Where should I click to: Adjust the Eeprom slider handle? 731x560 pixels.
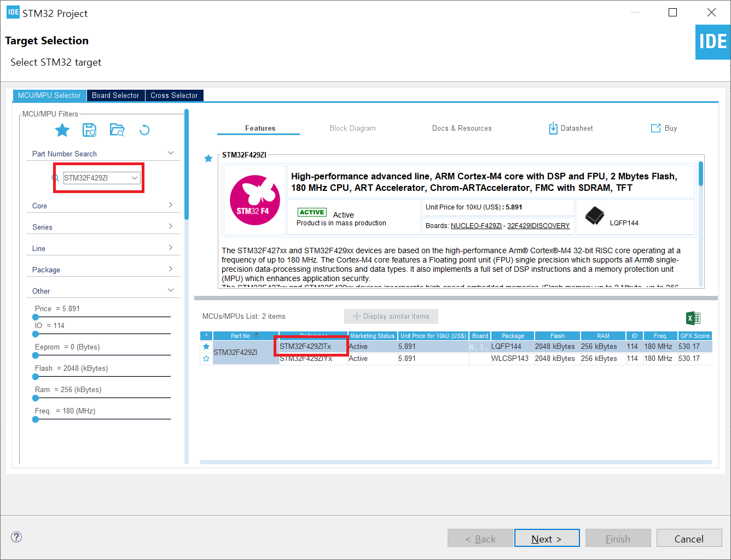36,355
